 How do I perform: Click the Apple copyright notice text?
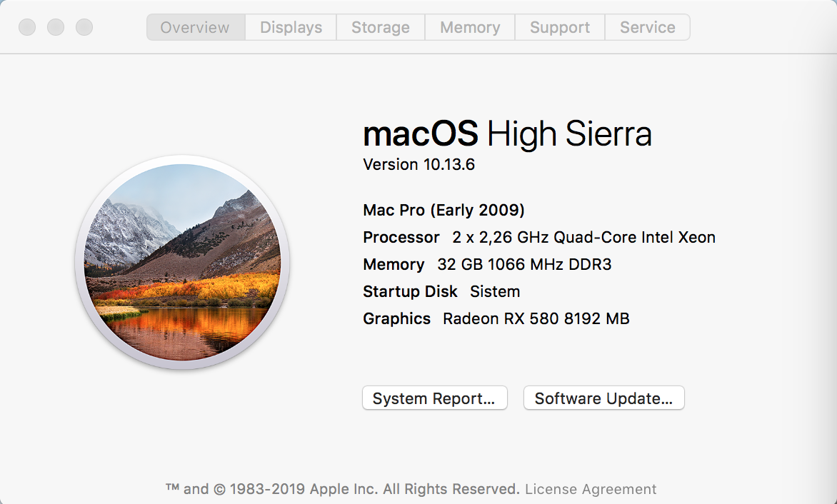click(342, 489)
